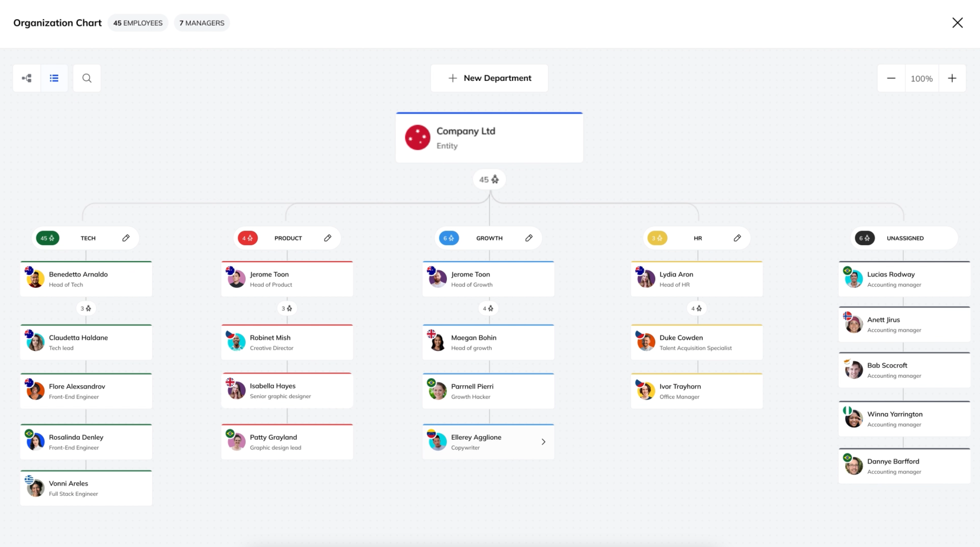Image resolution: width=980 pixels, height=547 pixels.
Task: Open Claudetta Haldane's avatar
Action: 35,342
